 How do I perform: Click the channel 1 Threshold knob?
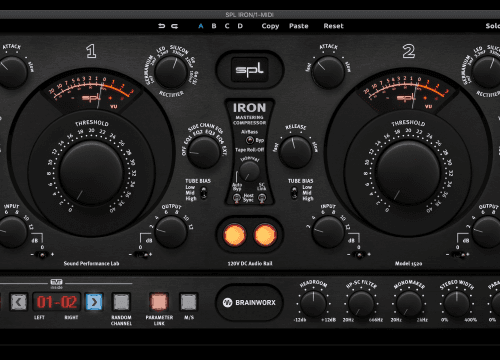(91, 173)
